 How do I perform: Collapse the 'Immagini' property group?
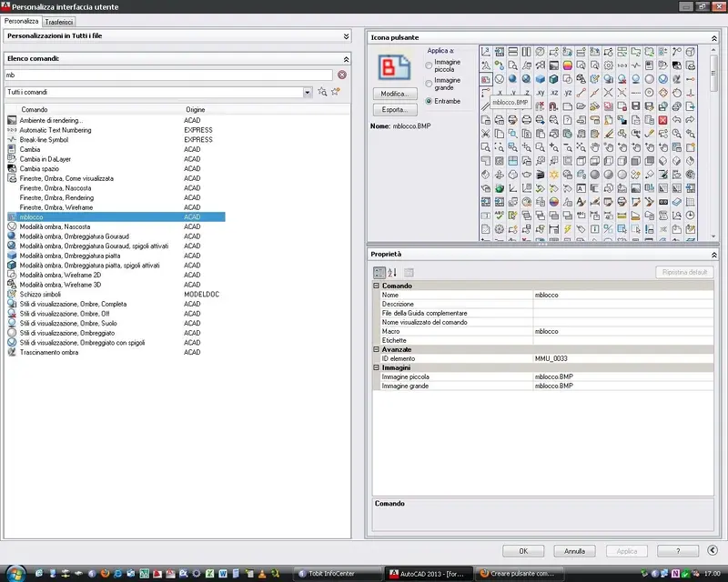(377, 367)
